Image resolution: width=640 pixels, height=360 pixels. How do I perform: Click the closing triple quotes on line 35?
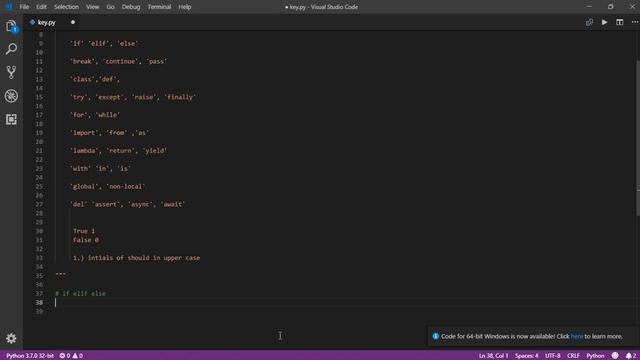click(x=60, y=275)
